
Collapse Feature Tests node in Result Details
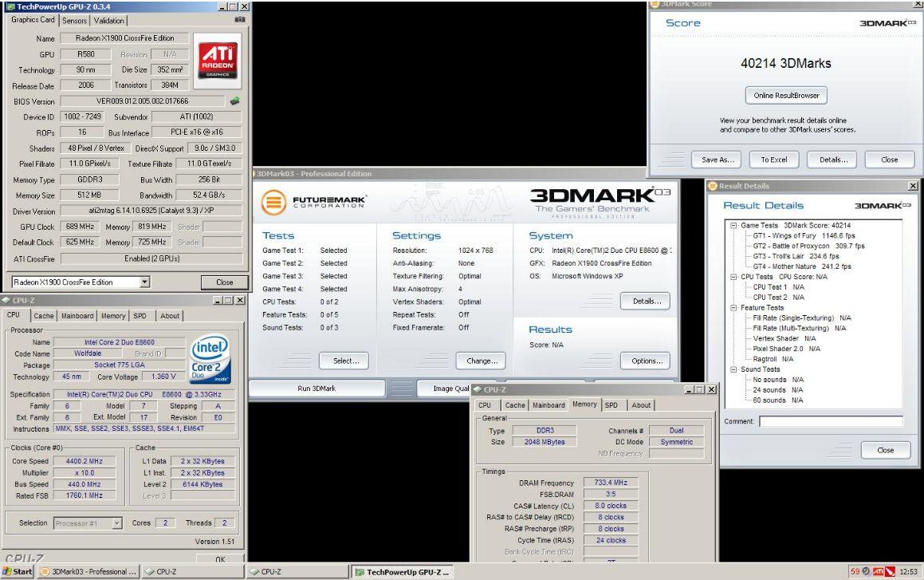pyautogui.click(x=733, y=308)
